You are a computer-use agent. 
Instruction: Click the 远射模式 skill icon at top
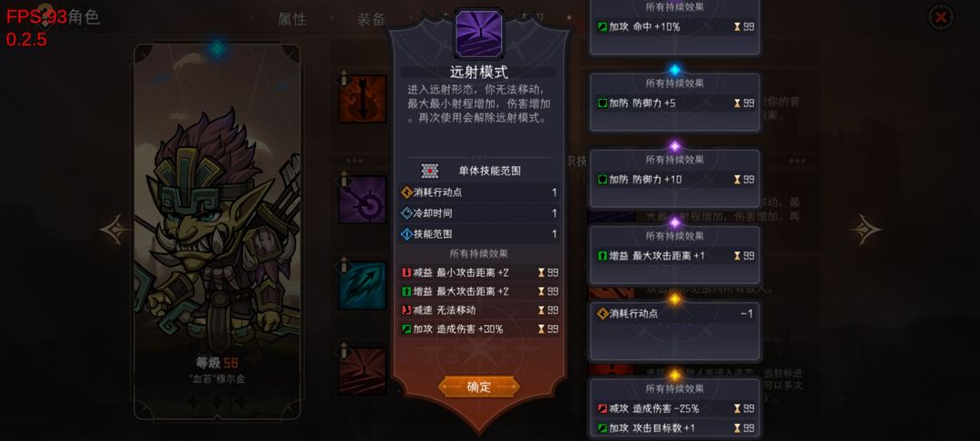coord(479,34)
